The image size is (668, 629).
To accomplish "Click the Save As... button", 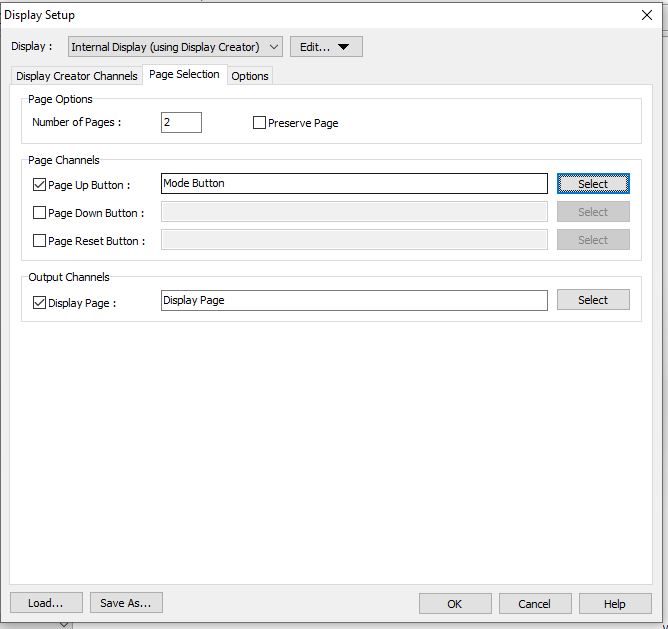I will (126, 603).
